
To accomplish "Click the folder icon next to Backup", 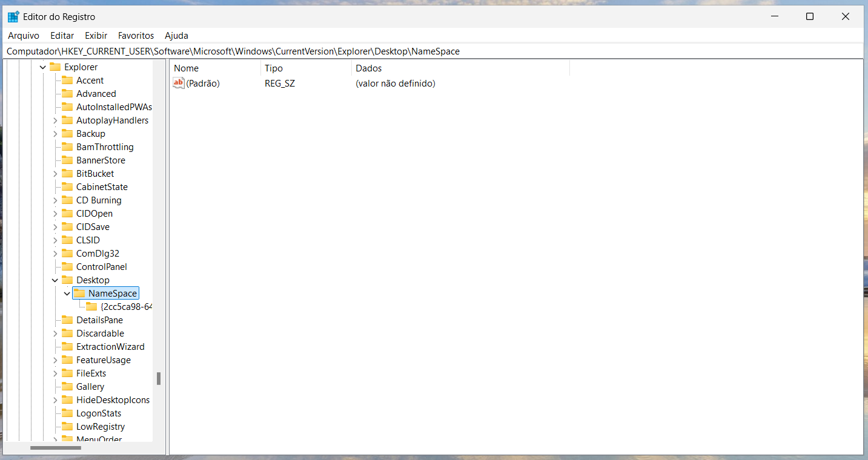I will click(x=67, y=134).
